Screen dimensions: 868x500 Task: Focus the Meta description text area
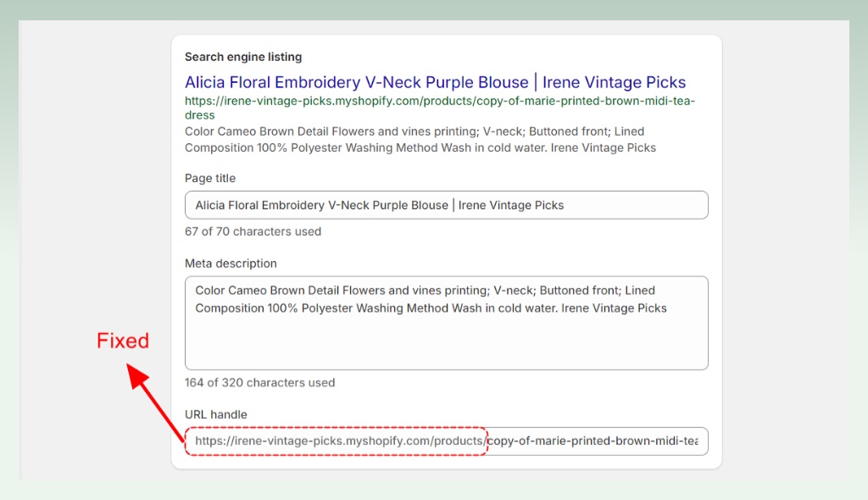(x=446, y=323)
